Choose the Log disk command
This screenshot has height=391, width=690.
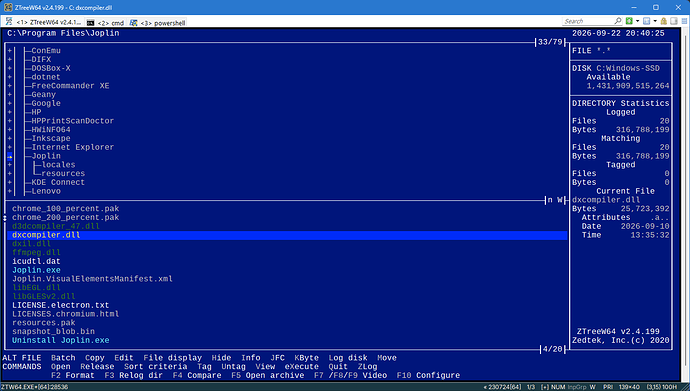click(348, 358)
